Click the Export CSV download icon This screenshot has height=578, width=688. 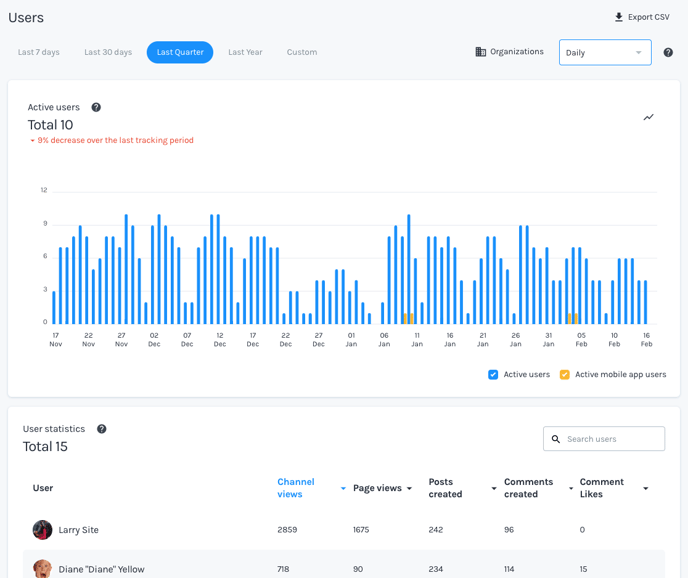click(x=619, y=17)
